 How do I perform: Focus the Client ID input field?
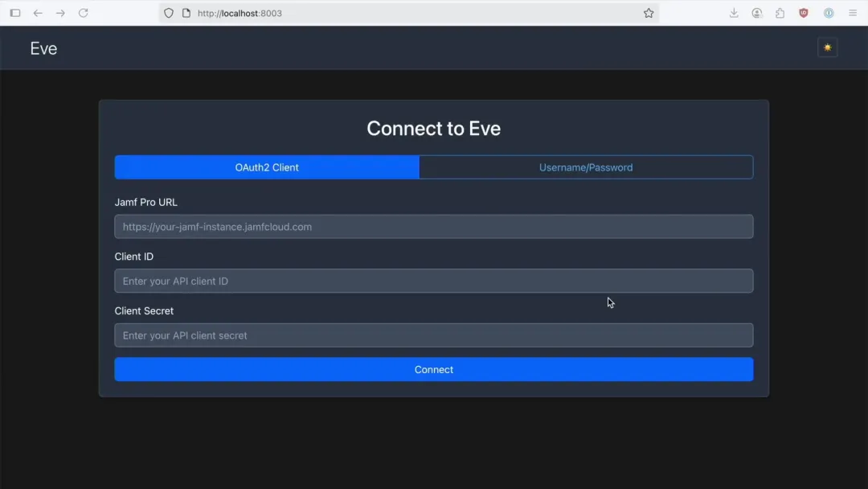coord(434,281)
